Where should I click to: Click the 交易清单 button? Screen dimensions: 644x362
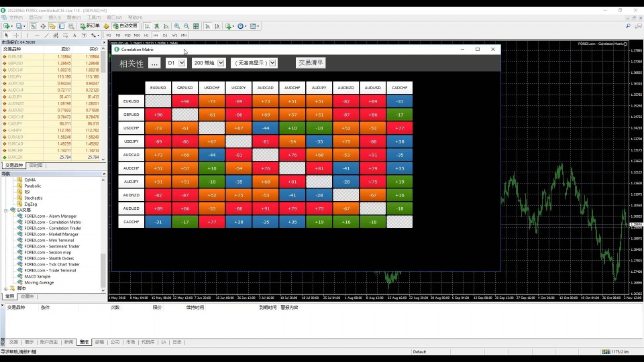311,62
